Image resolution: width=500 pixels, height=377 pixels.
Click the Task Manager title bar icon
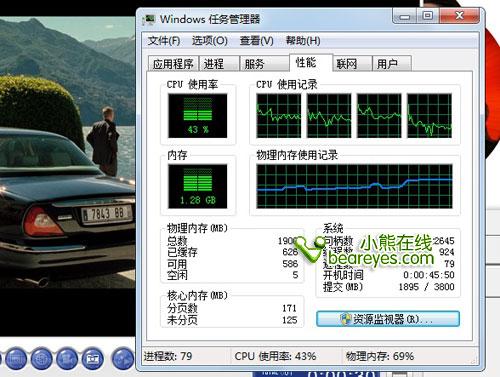148,19
